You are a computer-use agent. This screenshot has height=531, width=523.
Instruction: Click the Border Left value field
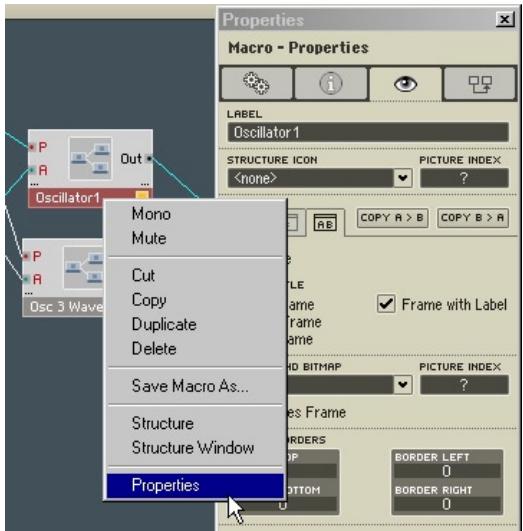[x=447, y=471]
